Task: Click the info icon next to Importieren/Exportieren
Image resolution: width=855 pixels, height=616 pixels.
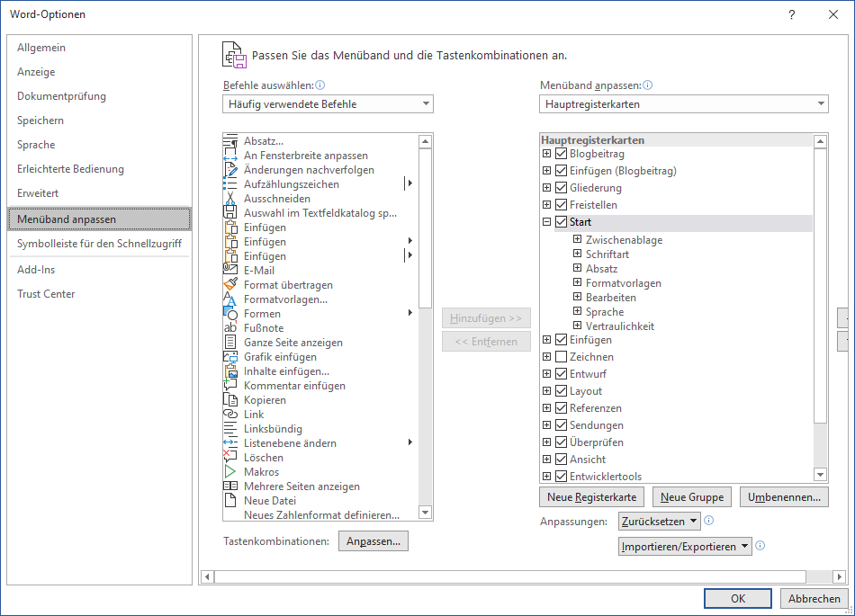Action: (x=760, y=545)
